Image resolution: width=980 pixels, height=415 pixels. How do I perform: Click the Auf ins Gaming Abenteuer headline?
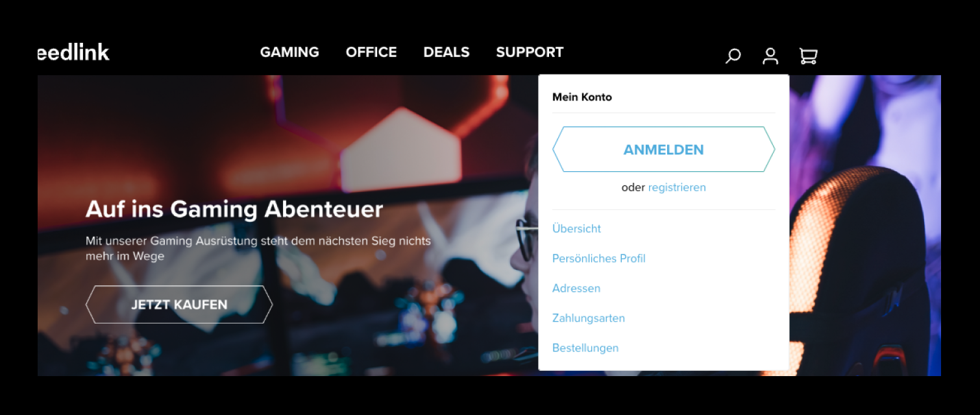click(234, 209)
